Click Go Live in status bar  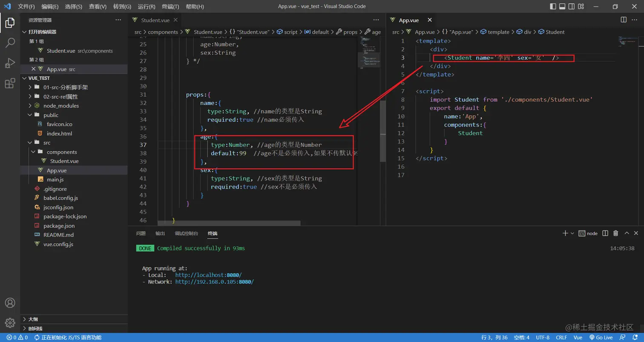tap(601, 337)
